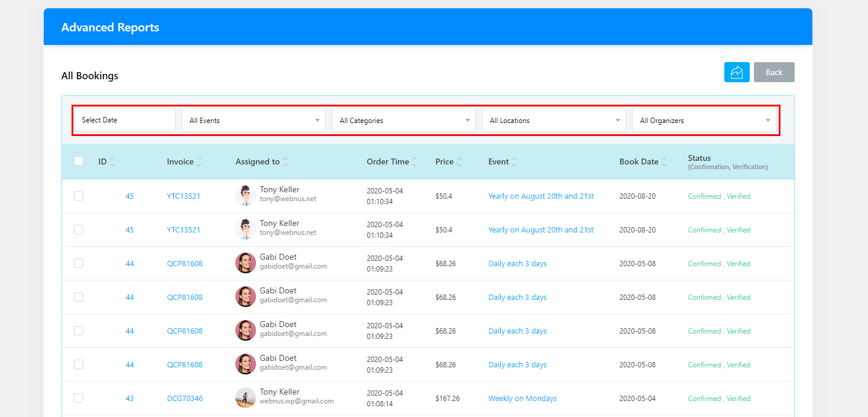Open invoice DCG70346 link
Viewport: 868px width, 417px height.
tap(184, 399)
